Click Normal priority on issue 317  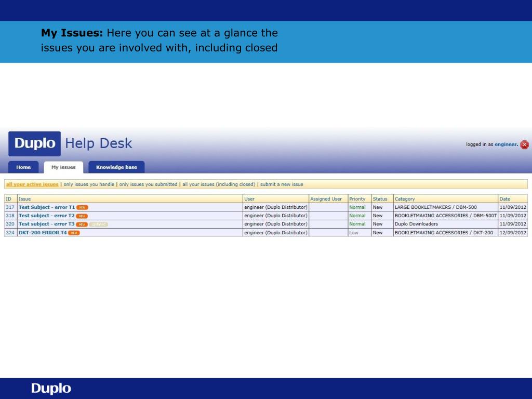tap(357, 207)
